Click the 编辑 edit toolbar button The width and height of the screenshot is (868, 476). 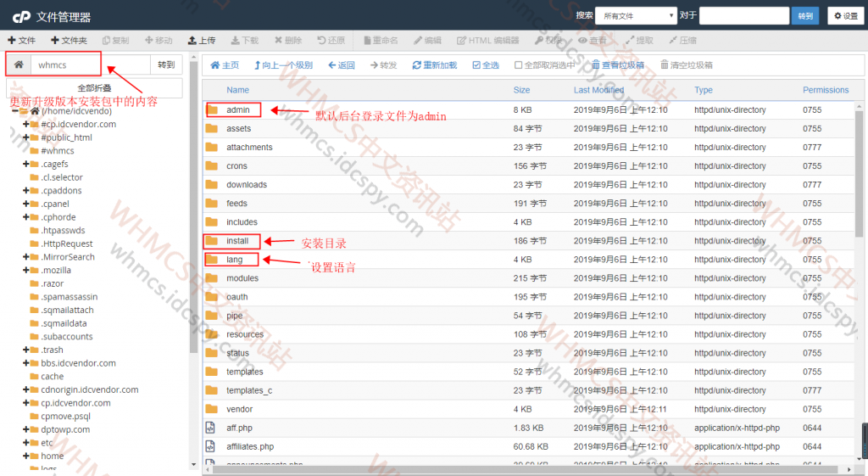pyautogui.click(x=427, y=41)
